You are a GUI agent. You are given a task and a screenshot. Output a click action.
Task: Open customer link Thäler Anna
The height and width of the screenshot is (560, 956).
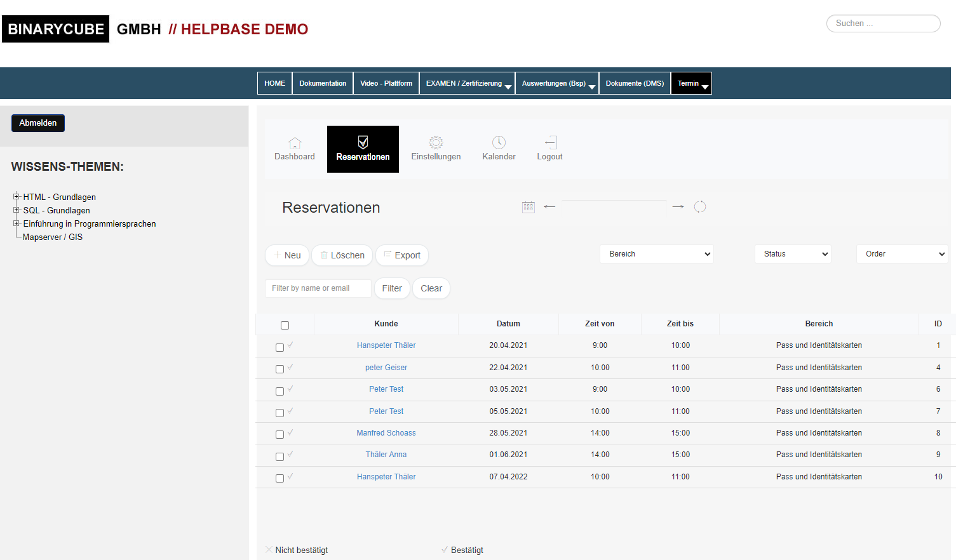point(386,455)
